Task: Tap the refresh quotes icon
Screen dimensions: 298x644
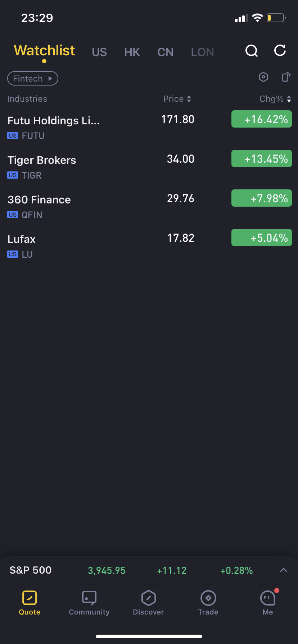Action: [x=280, y=51]
